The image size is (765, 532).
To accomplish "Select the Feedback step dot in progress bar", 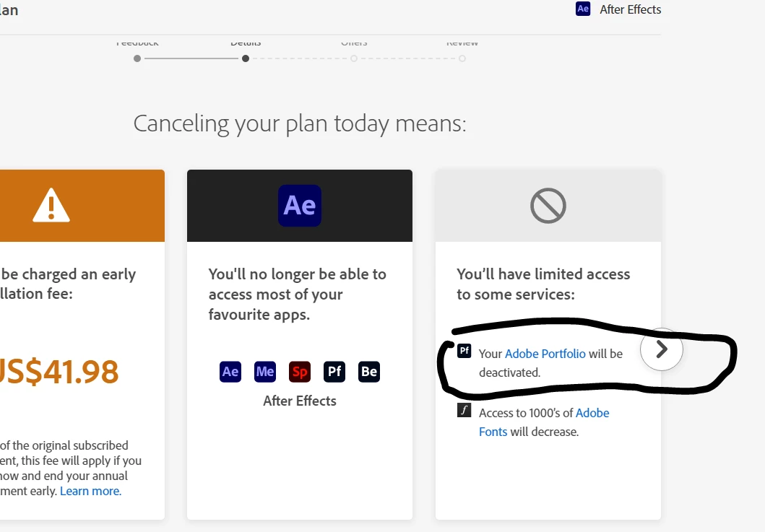I will (x=137, y=58).
